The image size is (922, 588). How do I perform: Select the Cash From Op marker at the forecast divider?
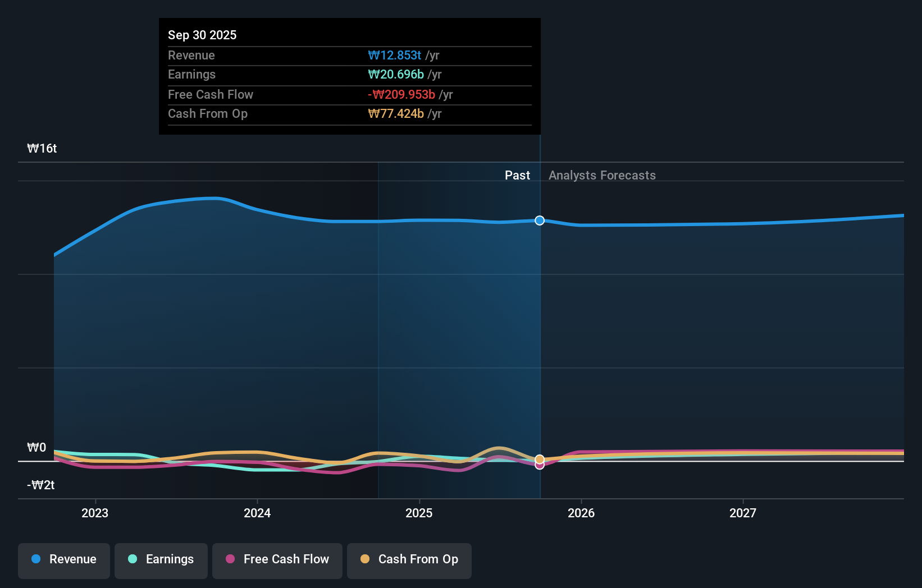point(539,458)
